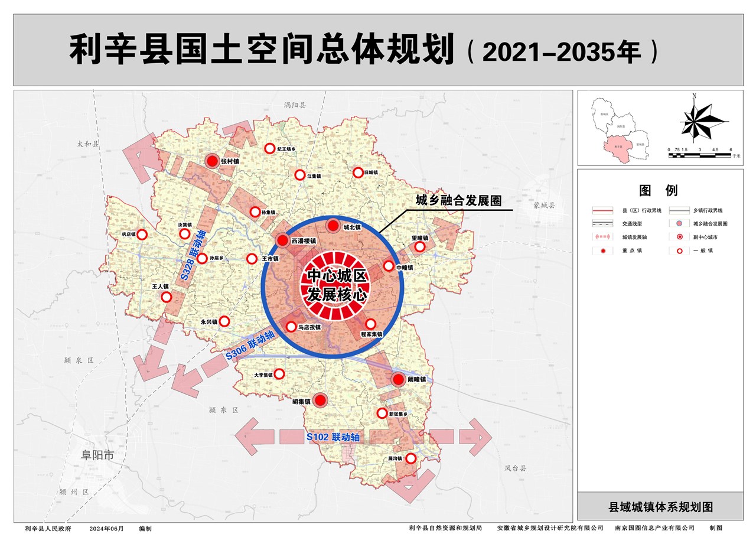This screenshot has width=756, height=534.
Task: Click the 副中心城市 legend symbol
Action: (x=680, y=237)
